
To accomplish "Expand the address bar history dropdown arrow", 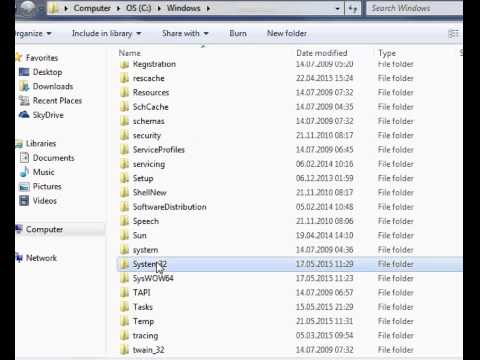I will coord(338,9).
